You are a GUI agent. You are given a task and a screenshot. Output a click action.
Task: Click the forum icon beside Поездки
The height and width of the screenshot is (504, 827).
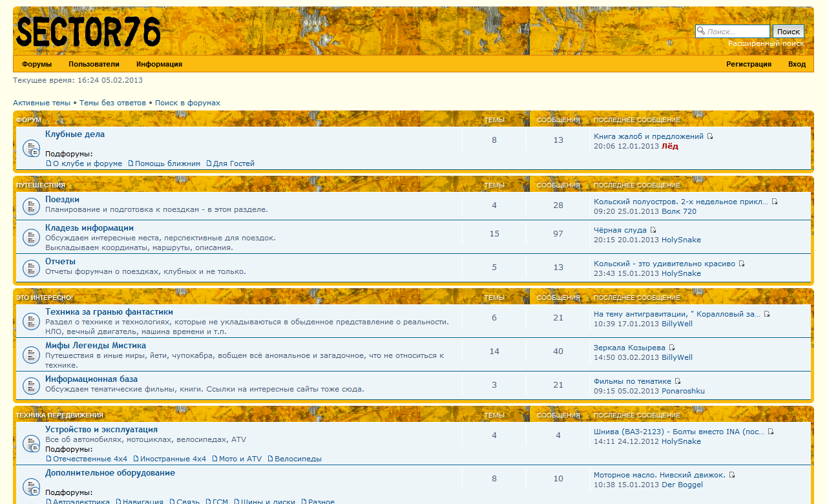[x=32, y=206]
